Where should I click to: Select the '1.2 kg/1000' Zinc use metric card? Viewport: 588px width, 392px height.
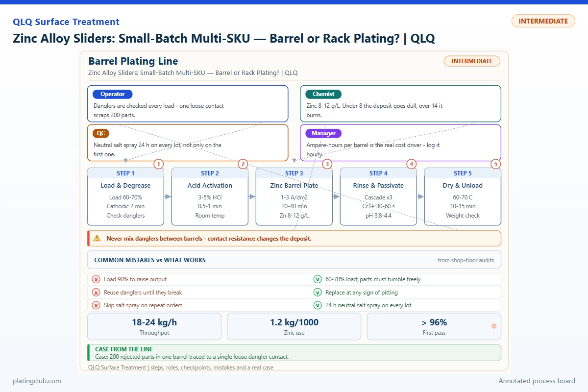[294, 326]
